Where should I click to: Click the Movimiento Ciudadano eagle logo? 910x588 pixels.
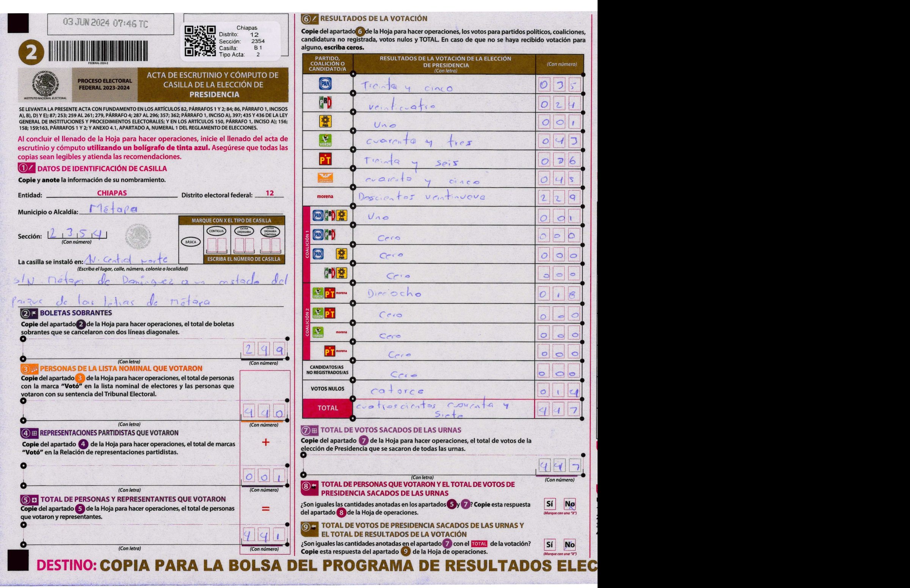[x=325, y=178]
